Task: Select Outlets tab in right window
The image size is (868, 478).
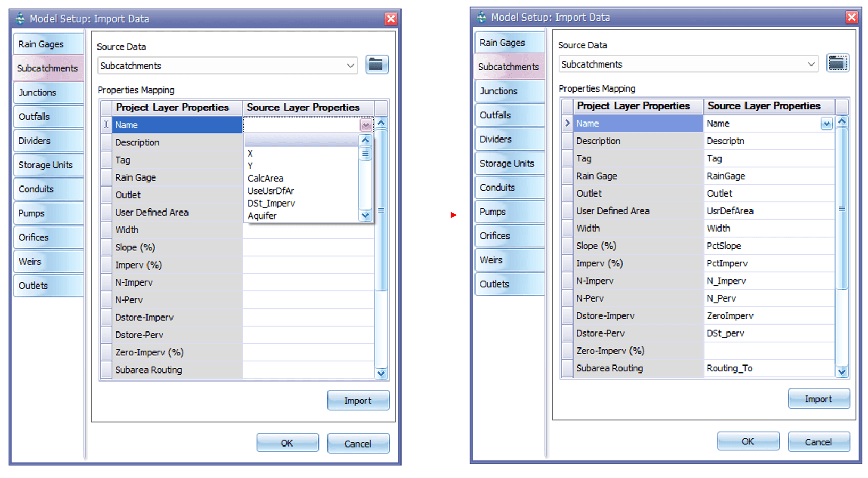Action: click(x=510, y=284)
